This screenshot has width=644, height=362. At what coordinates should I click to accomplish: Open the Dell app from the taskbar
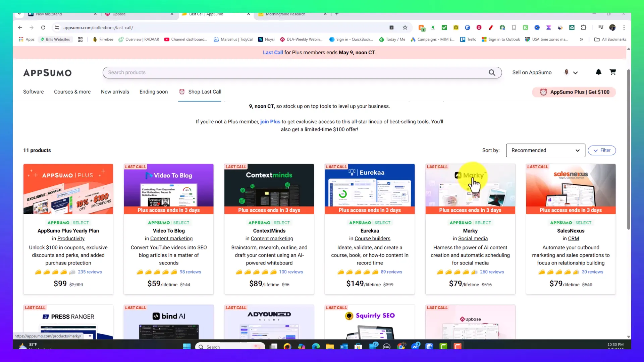[x=386, y=347]
